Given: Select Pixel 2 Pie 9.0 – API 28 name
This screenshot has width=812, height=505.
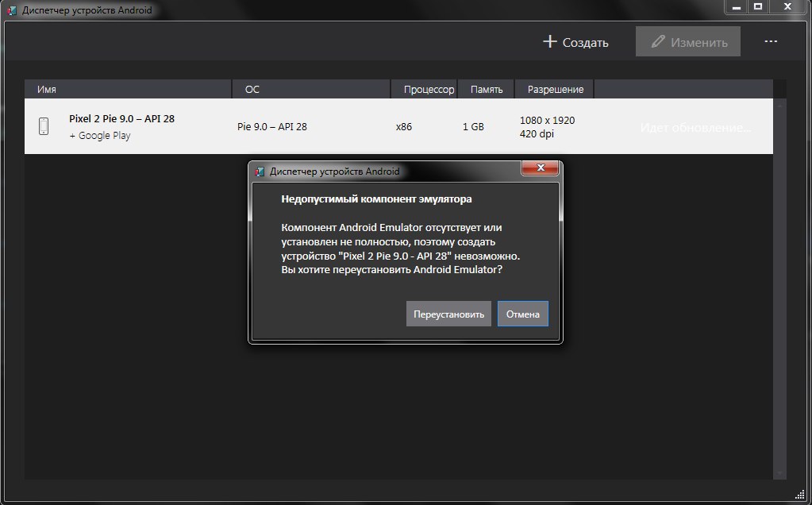Looking at the screenshot, I should tap(121, 118).
